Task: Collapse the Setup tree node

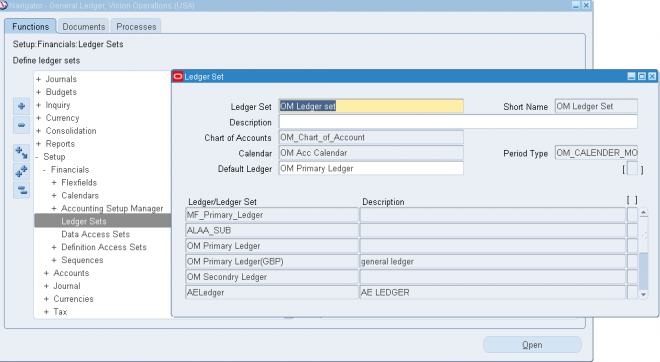Action: pos(37,157)
